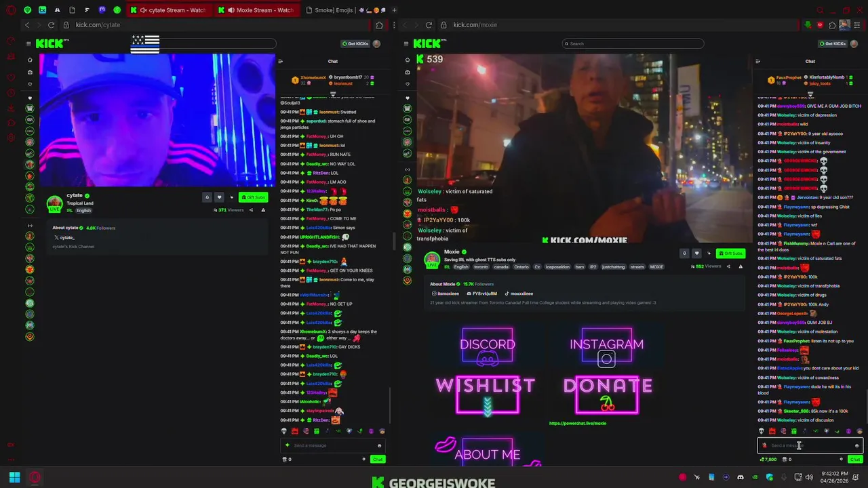Open Discord tray icon in taskbar
The height and width of the screenshot is (488, 868).
tap(741, 477)
